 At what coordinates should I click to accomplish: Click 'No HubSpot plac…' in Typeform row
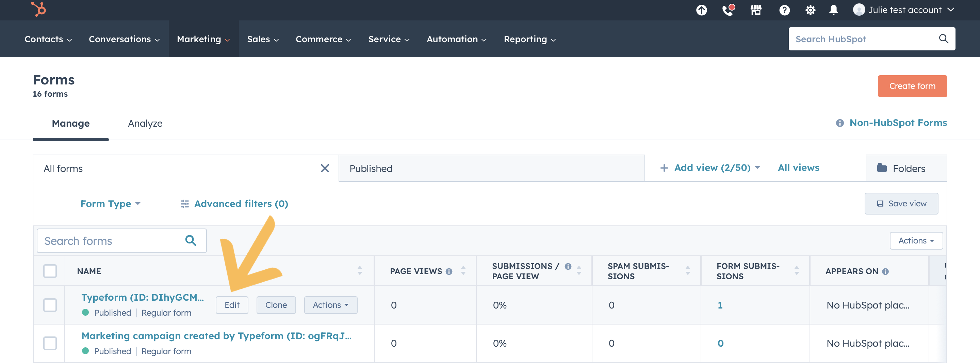pyautogui.click(x=868, y=305)
